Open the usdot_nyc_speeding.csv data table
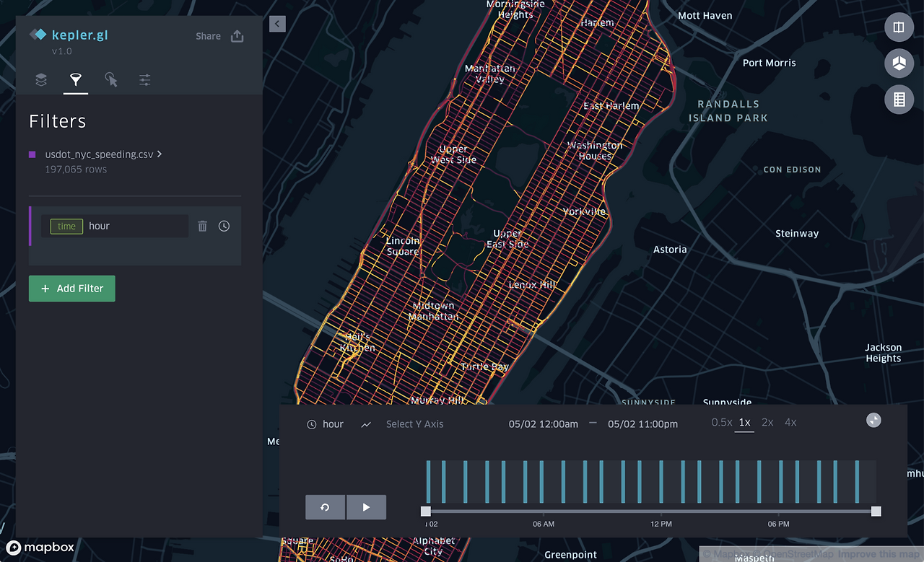The image size is (924, 562). click(x=103, y=154)
